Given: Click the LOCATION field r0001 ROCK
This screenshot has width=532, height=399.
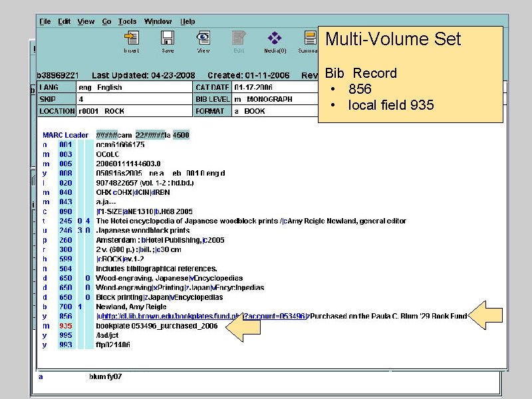Looking at the screenshot, I should click(134, 111).
